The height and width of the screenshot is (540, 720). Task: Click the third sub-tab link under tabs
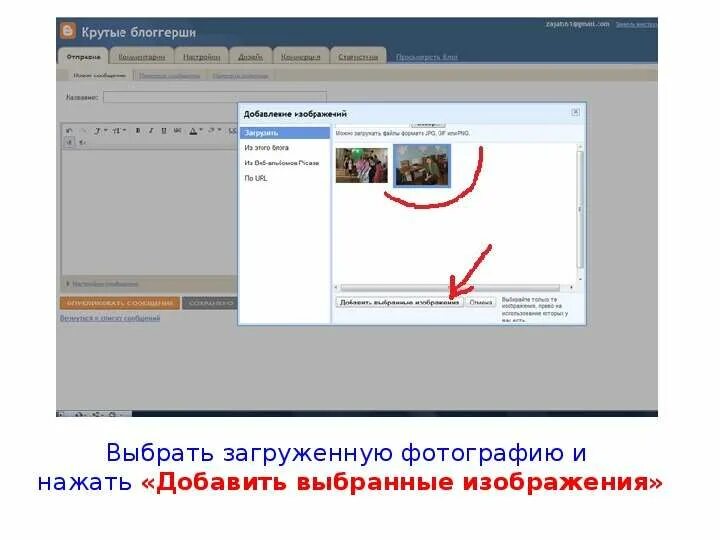coord(240,75)
